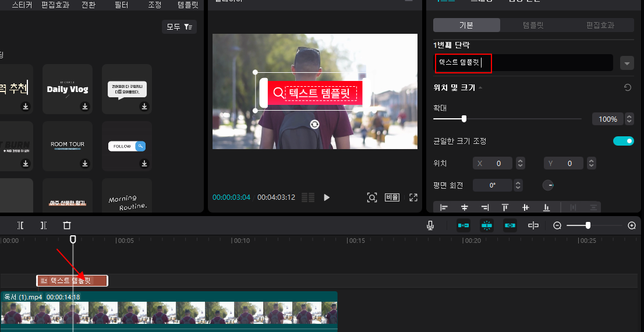Click the trash delete icon above timeline

[x=67, y=225]
